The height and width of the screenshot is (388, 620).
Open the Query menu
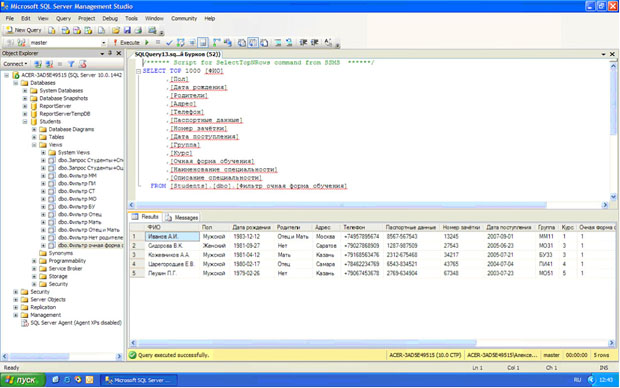[63, 19]
